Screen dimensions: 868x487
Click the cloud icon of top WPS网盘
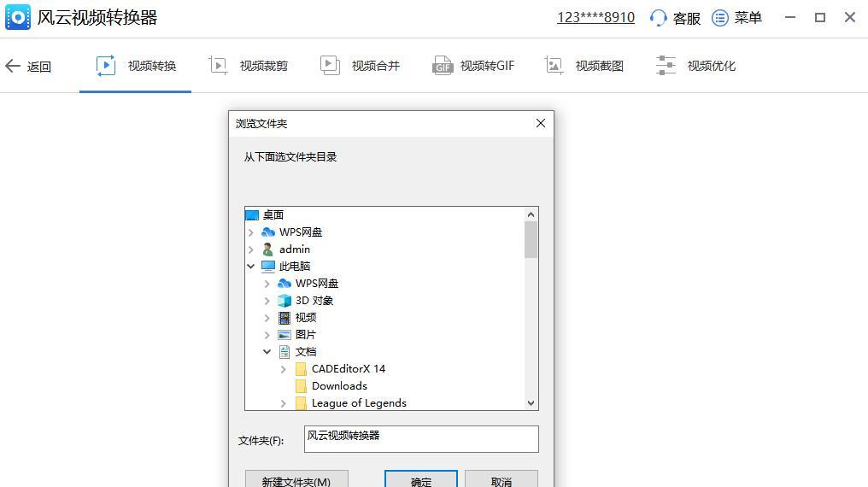pyautogui.click(x=268, y=232)
